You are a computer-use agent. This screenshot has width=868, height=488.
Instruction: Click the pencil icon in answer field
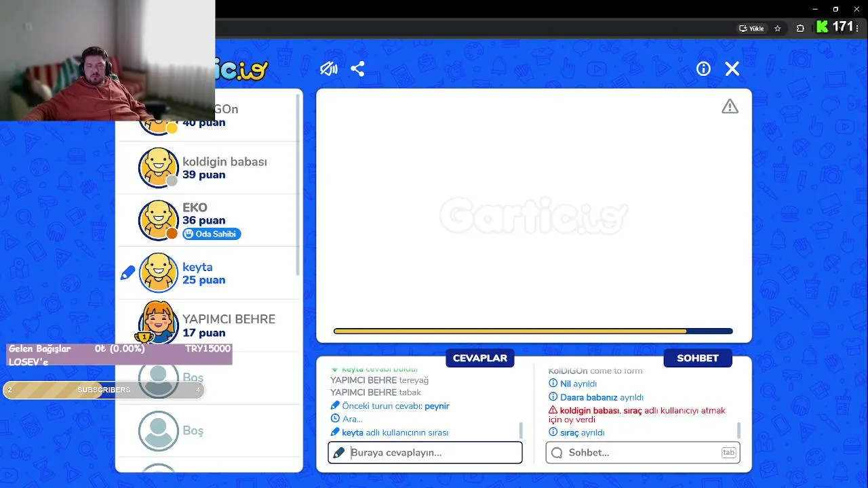click(x=339, y=453)
